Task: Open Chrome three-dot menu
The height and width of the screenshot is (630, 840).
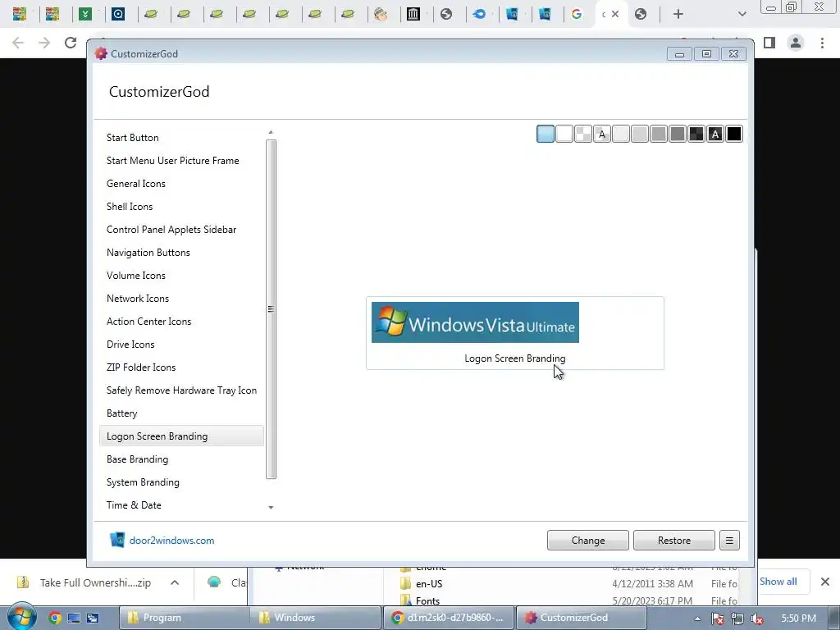Action: tap(822, 43)
